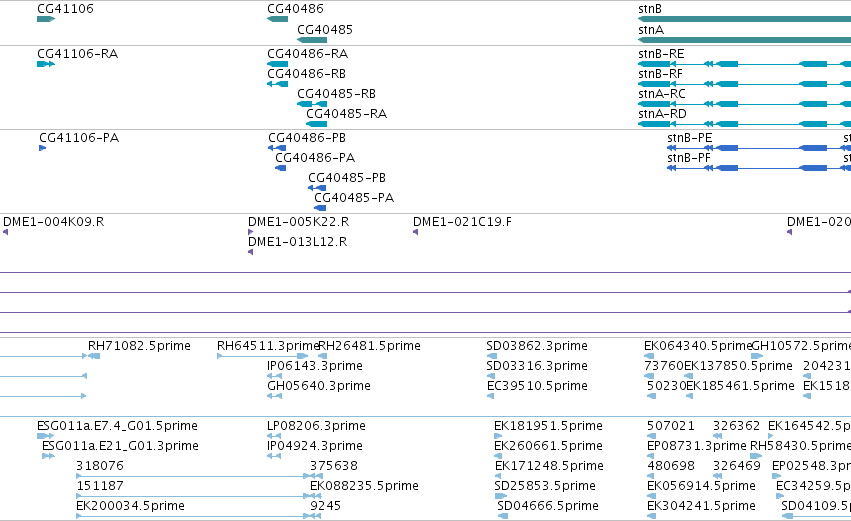Select the stnB-RF transcript
The image size is (851, 521).
[x=745, y=84]
